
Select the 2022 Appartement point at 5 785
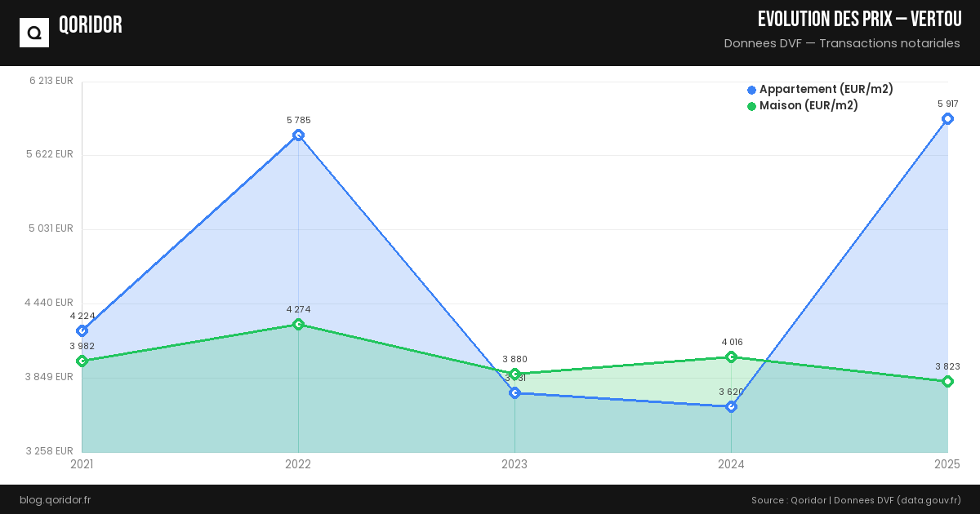[298, 135]
